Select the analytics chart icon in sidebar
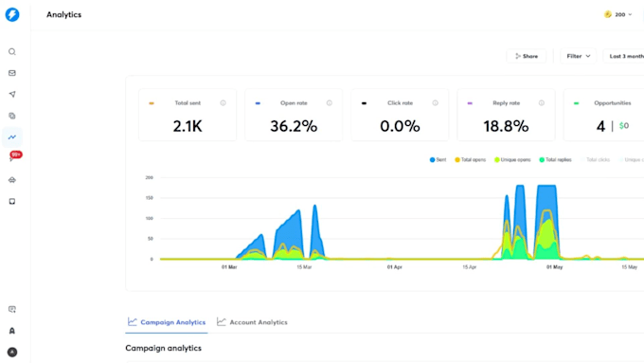 (12, 137)
